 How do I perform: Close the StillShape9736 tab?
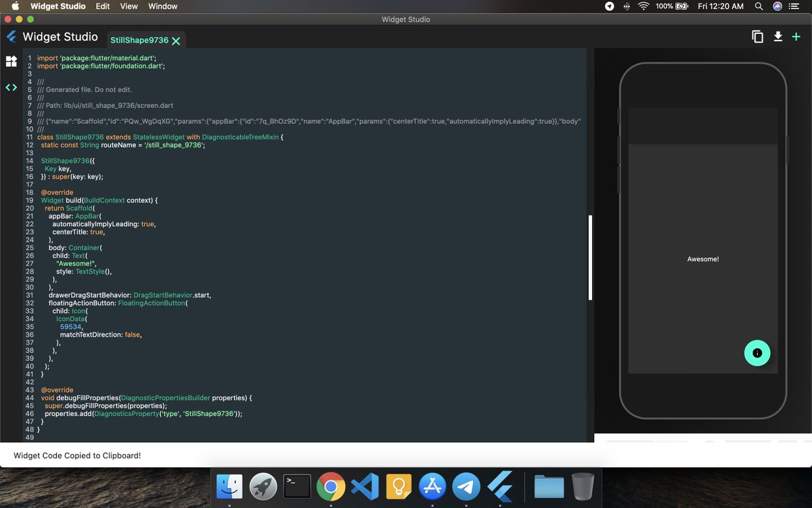point(176,41)
